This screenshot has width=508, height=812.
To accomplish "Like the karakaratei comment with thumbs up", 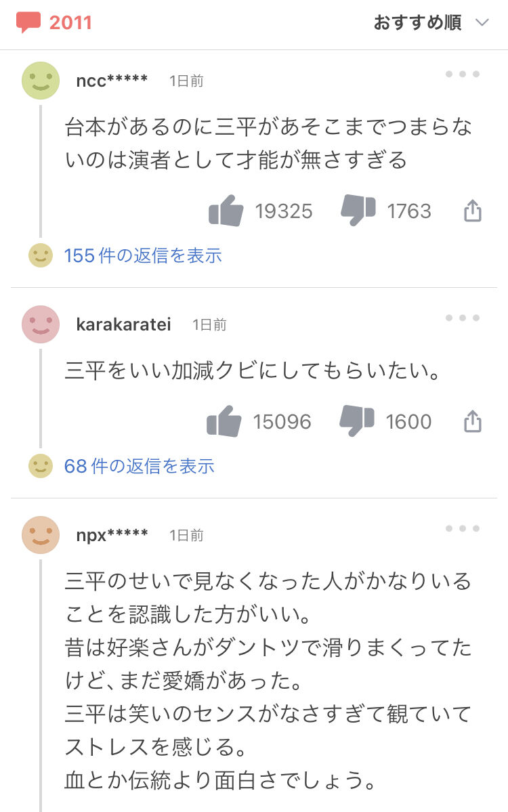I will click(224, 421).
